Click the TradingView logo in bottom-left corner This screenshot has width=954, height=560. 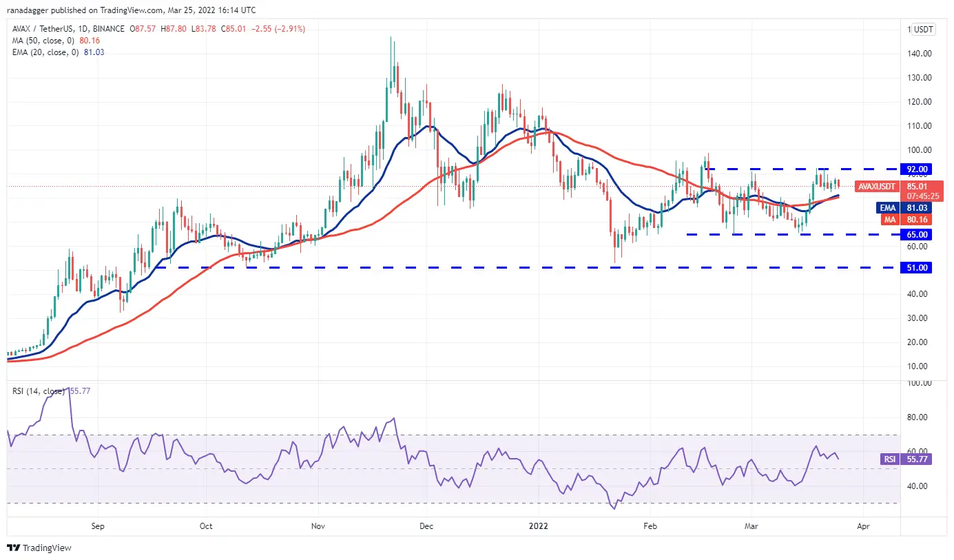point(39,548)
